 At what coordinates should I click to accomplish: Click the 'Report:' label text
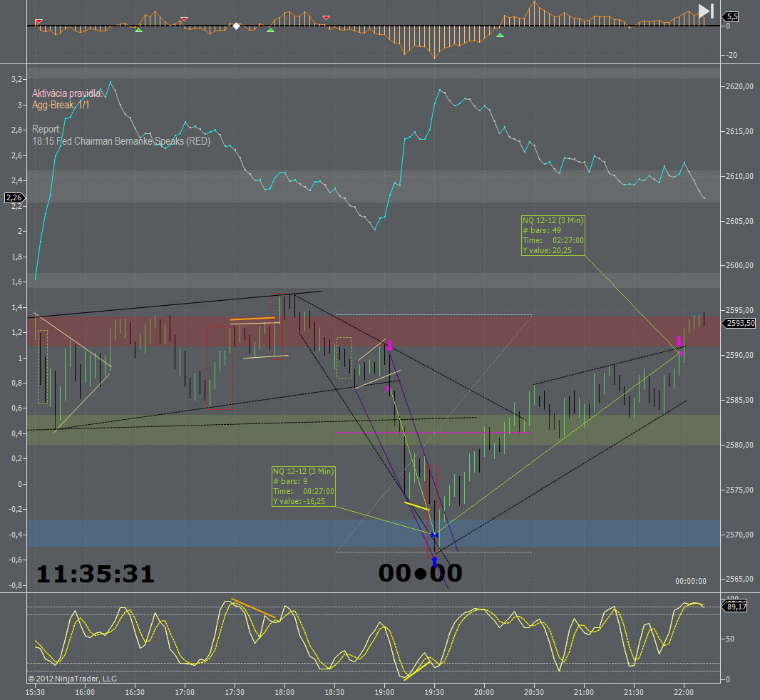46,129
